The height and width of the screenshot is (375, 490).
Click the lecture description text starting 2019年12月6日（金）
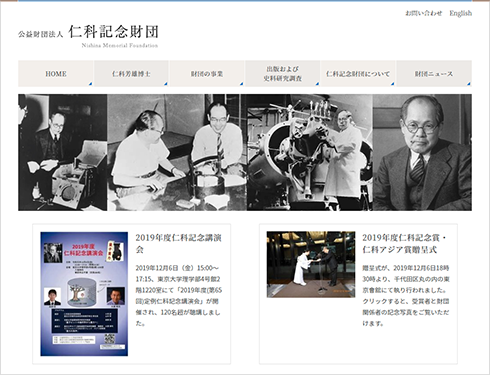click(179, 296)
